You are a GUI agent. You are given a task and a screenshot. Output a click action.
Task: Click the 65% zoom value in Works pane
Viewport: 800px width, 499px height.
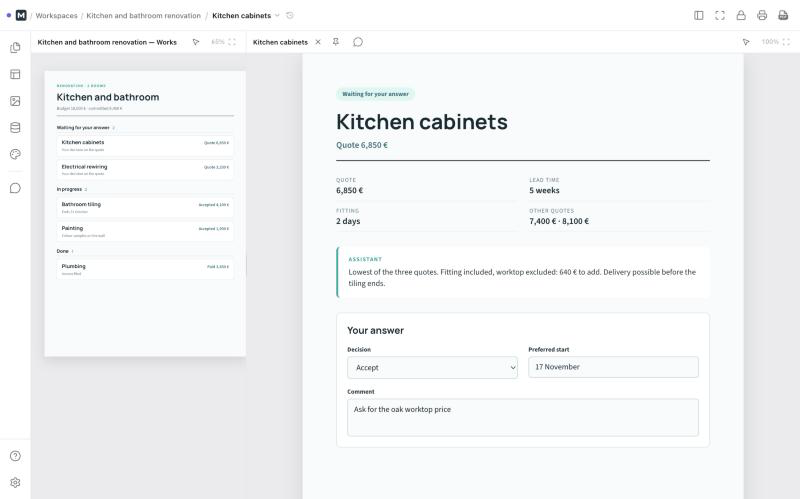pyautogui.click(x=218, y=42)
